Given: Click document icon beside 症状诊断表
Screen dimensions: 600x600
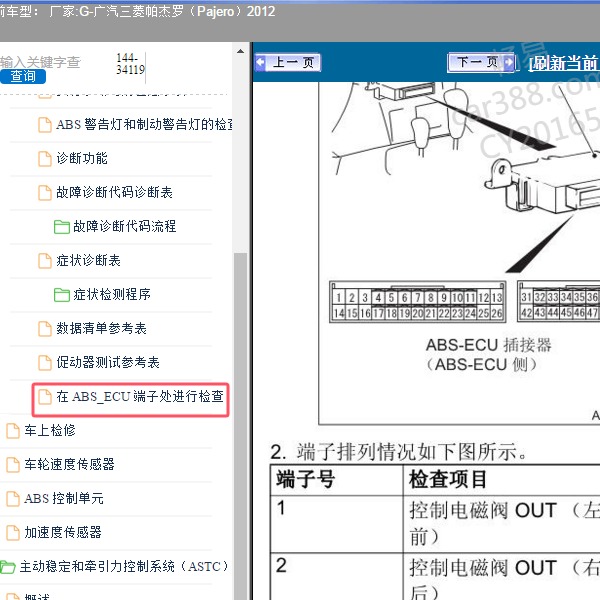Looking at the screenshot, I should [x=45, y=261].
